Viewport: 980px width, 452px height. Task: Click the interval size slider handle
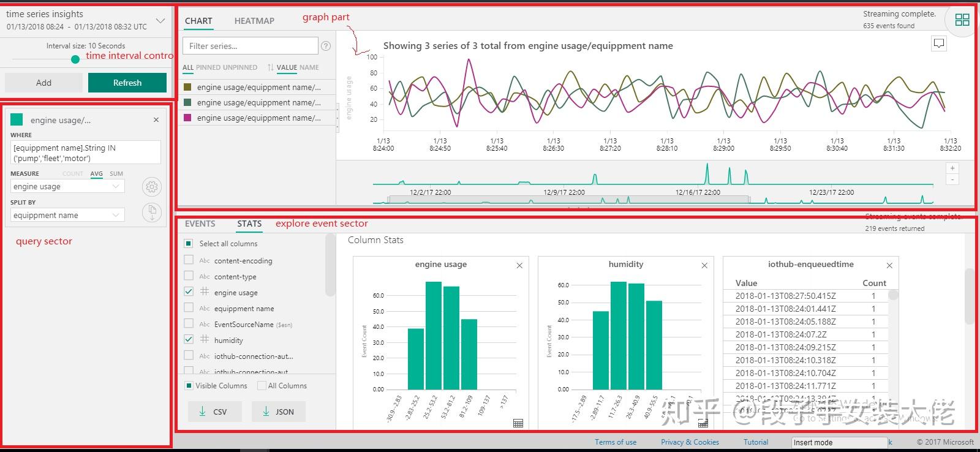[75, 59]
